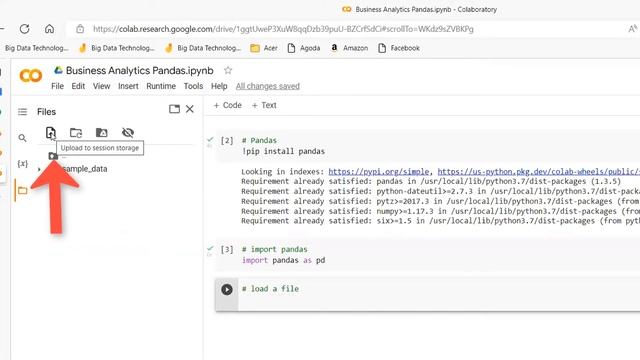Star the Business Analytics Pandas notebook
This screenshot has height=360, width=640.
tap(228, 70)
